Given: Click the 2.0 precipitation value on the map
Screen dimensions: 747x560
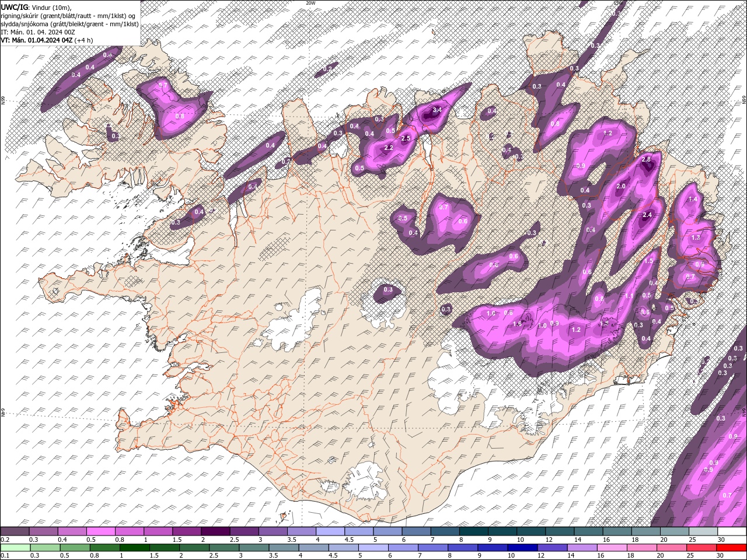Looking at the screenshot, I should pyautogui.click(x=621, y=186).
